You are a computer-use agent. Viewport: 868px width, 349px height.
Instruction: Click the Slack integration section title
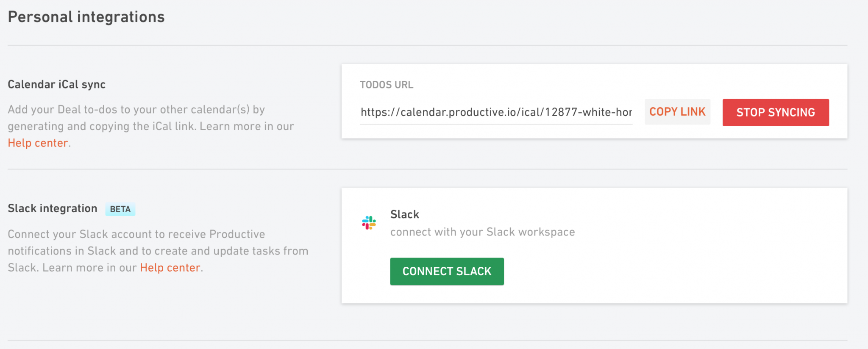pos(53,208)
